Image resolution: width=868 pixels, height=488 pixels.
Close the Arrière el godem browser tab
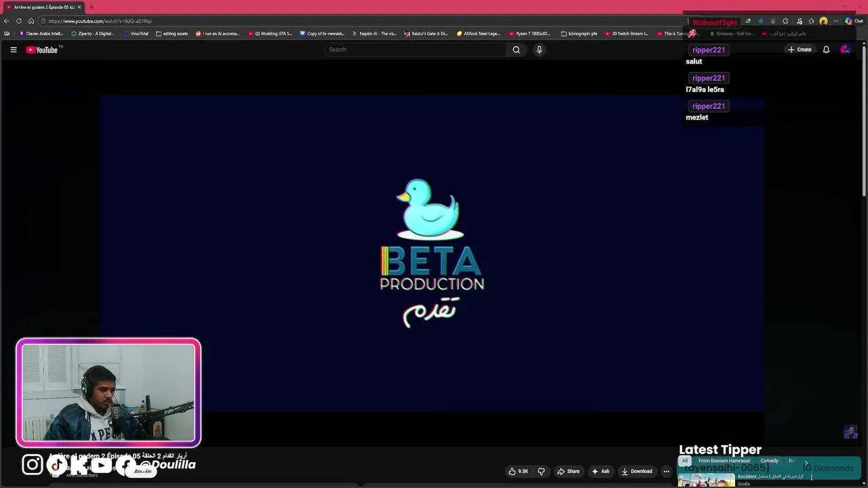[79, 7]
